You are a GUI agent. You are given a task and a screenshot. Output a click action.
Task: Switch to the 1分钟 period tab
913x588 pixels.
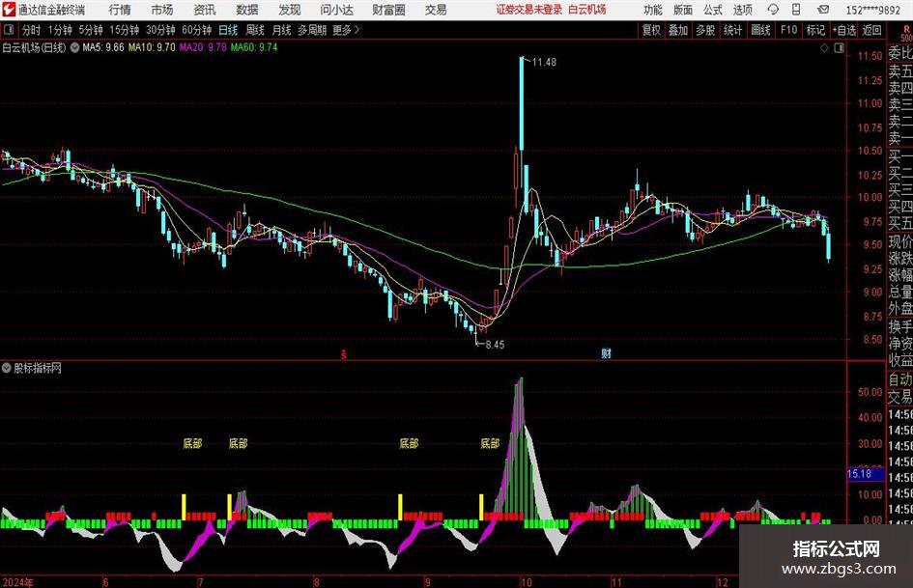[60, 30]
